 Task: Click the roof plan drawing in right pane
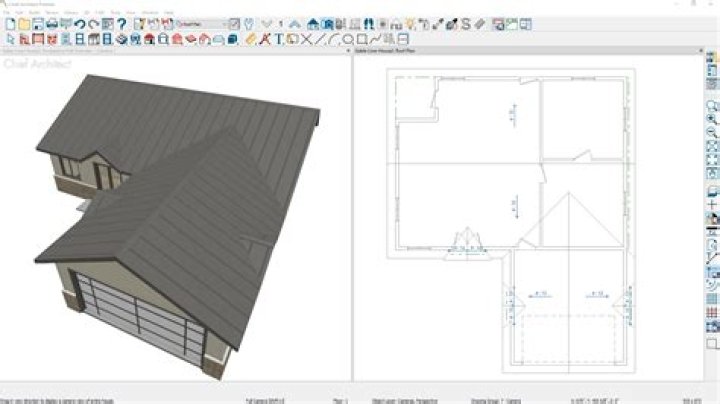[520, 220]
